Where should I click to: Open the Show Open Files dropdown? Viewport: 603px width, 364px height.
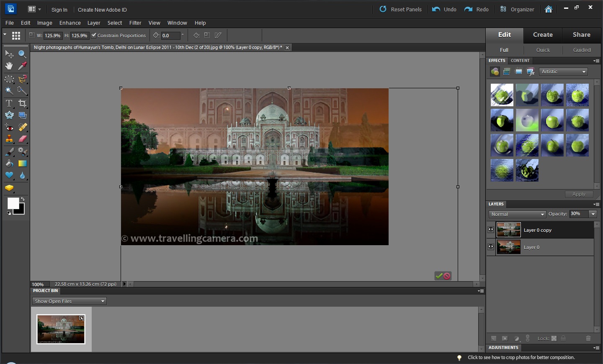pos(69,301)
